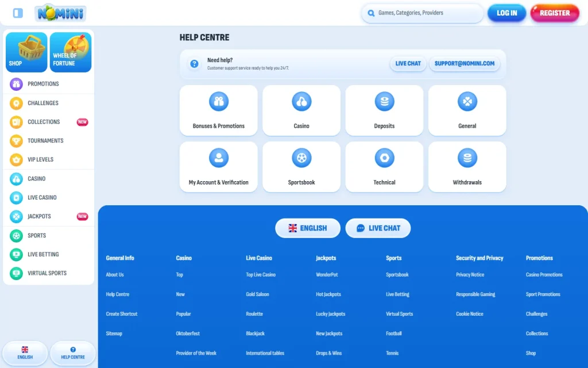The image size is (588, 368).
Task: Open Bonuses & Promotions help category
Action: 219,110
